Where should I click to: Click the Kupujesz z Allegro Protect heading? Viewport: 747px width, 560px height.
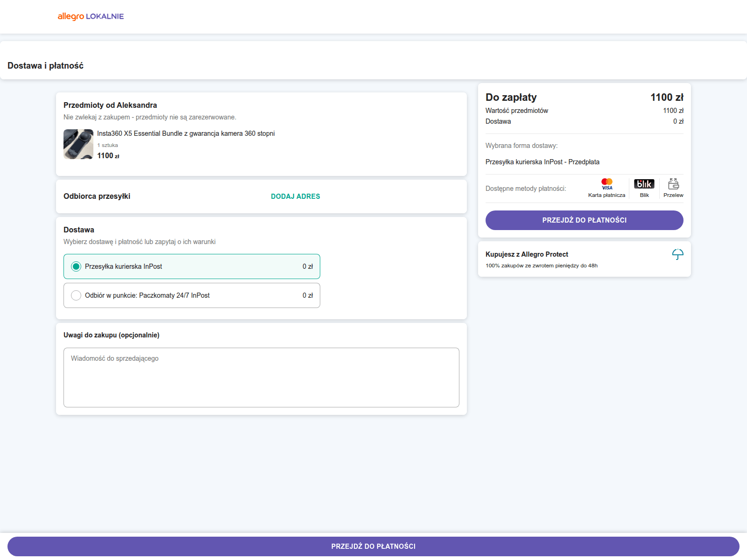[527, 254]
